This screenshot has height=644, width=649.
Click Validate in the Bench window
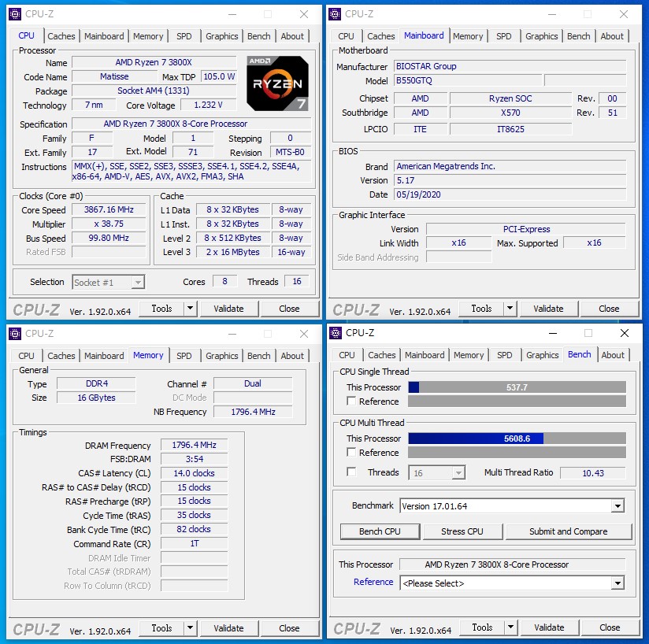click(x=549, y=627)
